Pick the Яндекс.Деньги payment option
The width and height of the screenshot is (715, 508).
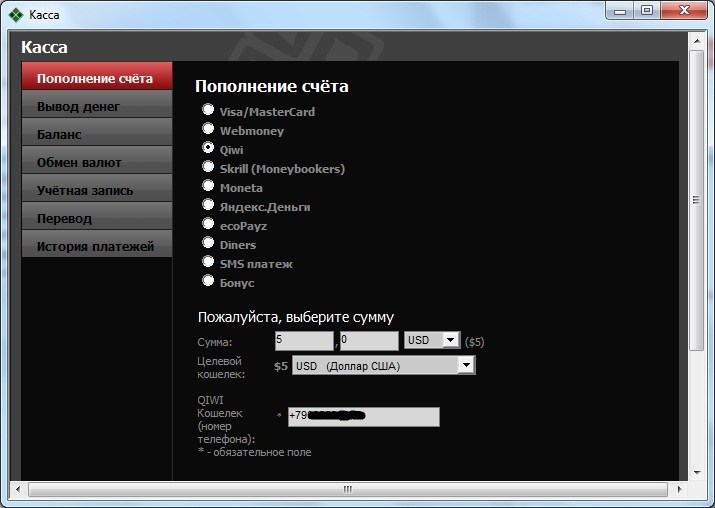[208, 205]
